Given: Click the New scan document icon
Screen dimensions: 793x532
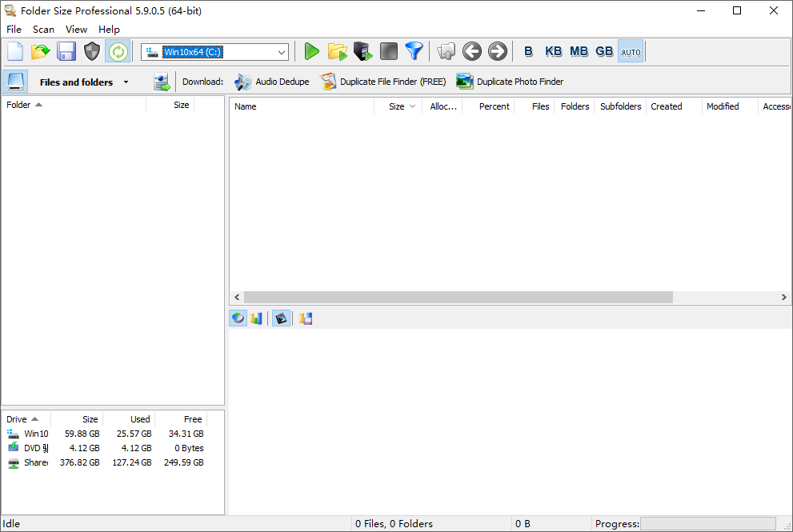Looking at the screenshot, I should [x=15, y=51].
